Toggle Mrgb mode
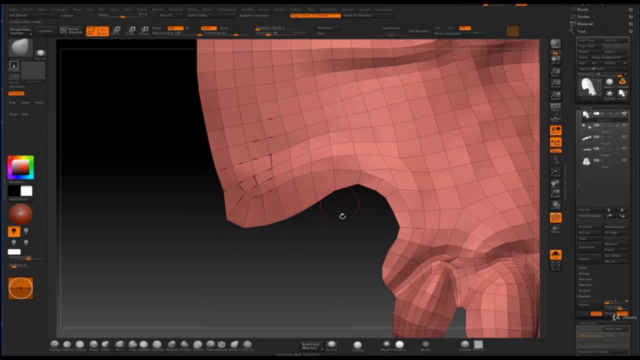 (157, 28)
